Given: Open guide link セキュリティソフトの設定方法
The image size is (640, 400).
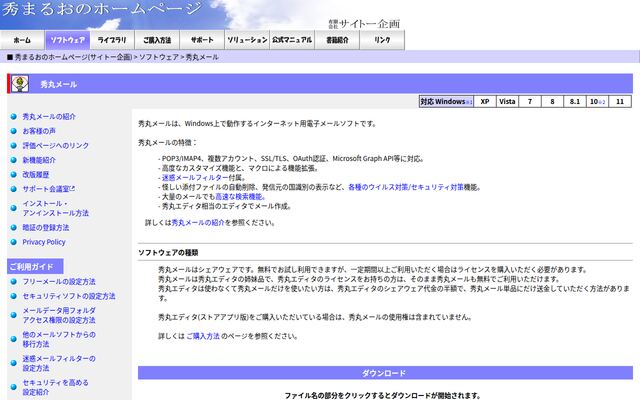Looking at the screenshot, I should (x=69, y=296).
